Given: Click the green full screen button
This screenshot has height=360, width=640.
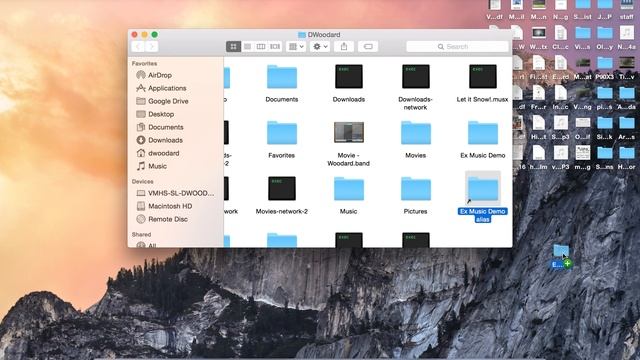Looking at the screenshot, I should click(x=154, y=35).
